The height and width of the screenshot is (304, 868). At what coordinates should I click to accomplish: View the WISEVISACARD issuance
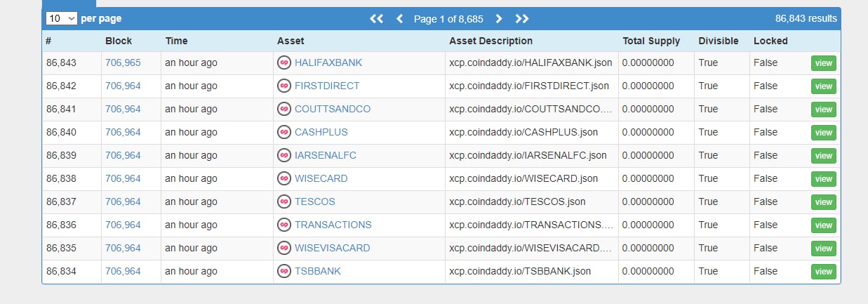824,249
